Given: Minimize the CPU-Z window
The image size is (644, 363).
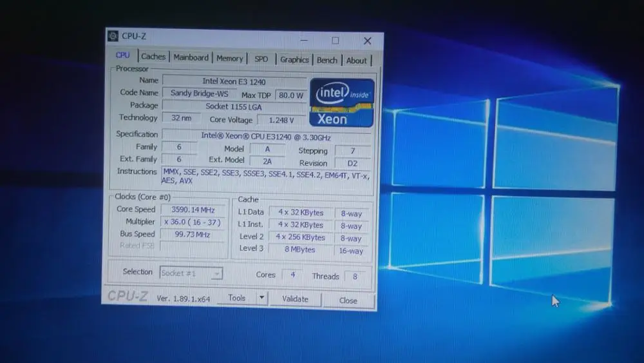Looking at the screenshot, I should (304, 40).
